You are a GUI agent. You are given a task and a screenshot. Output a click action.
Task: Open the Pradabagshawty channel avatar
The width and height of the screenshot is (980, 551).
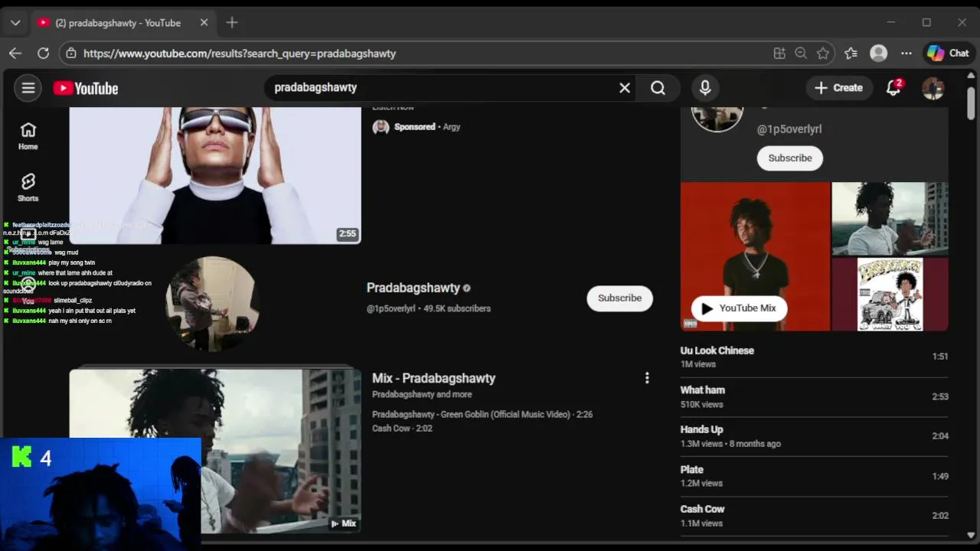coord(212,304)
